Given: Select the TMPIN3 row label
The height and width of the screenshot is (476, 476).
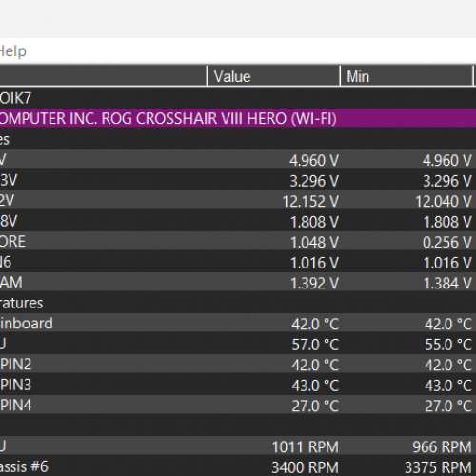Looking at the screenshot, I should (16, 385).
